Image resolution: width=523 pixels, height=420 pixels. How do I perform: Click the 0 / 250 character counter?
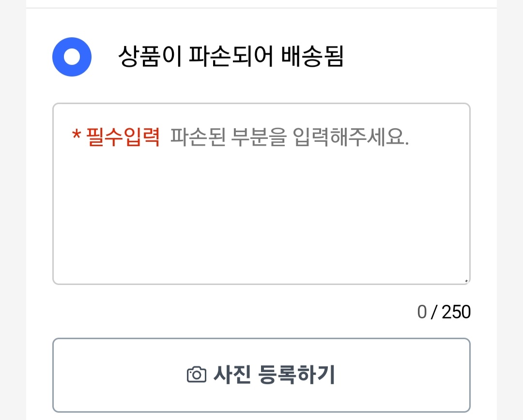tap(444, 312)
